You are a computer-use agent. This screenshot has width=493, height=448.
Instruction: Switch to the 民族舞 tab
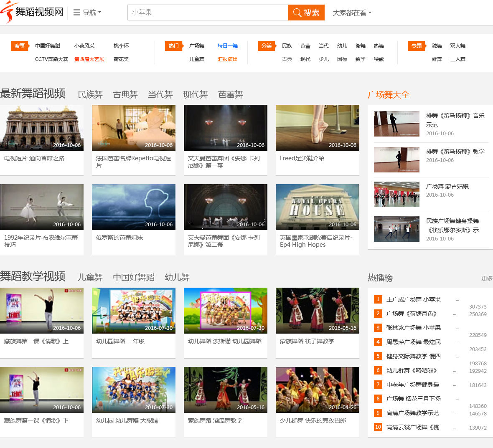(90, 95)
